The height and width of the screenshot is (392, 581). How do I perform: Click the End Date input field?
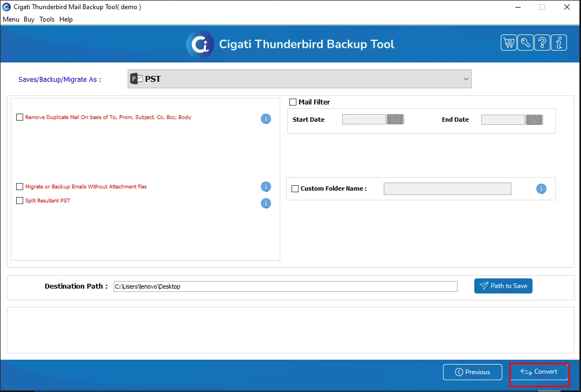click(x=503, y=120)
